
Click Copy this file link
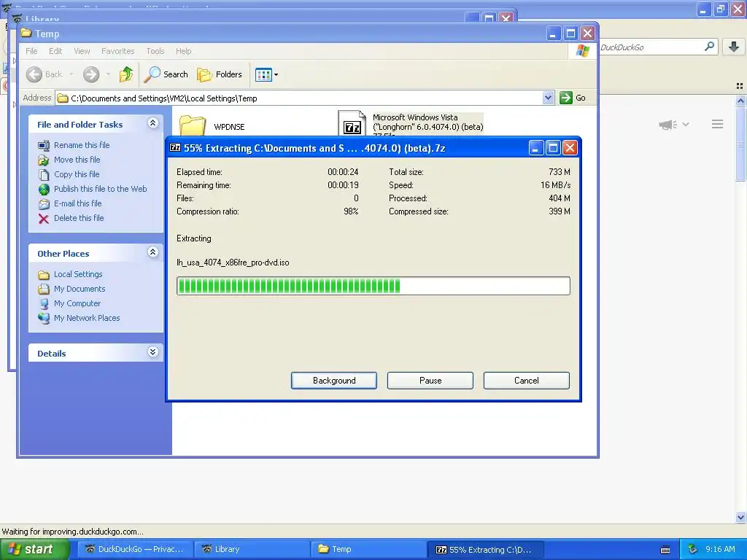coord(77,174)
